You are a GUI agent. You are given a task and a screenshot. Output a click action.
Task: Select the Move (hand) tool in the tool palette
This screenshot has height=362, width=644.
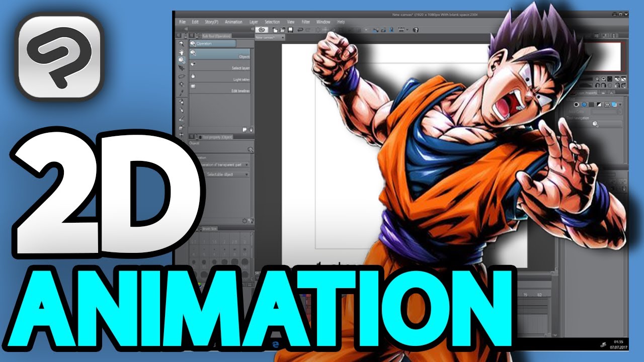pos(181,52)
